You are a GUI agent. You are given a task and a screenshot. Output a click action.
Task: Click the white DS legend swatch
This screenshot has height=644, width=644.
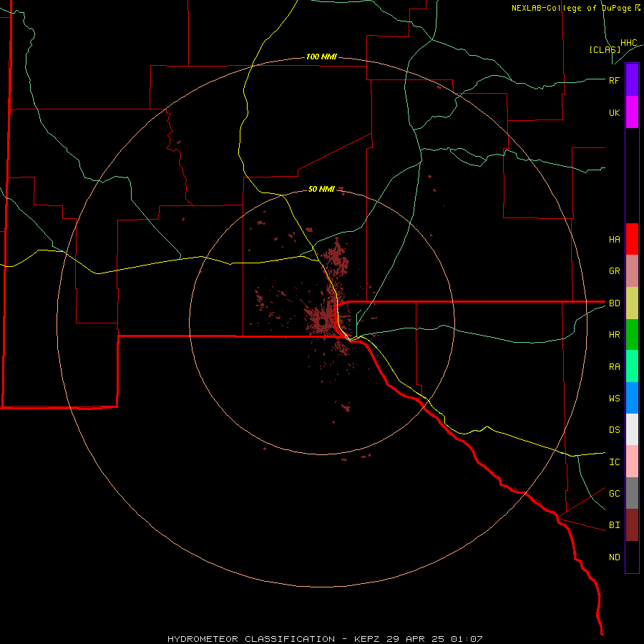click(x=632, y=429)
